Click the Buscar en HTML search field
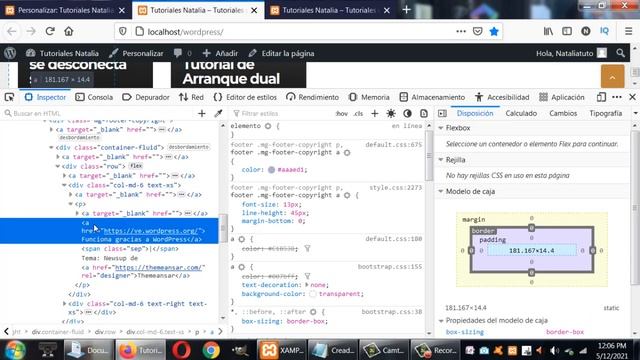Screen dimensions: 640x360 pyautogui.click(x=98, y=113)
